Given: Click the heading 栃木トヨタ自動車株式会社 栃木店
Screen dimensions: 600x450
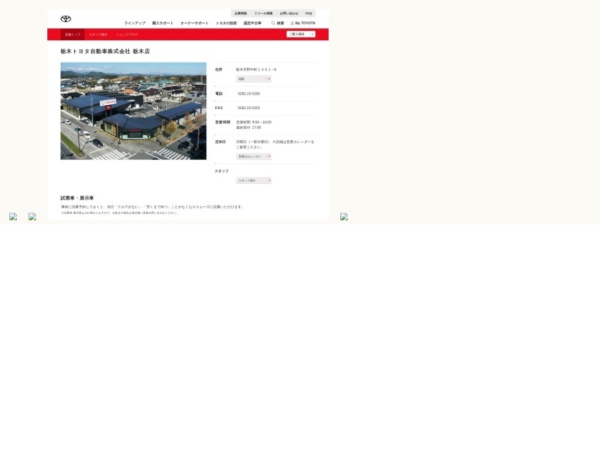Looking at the screenshot, I should 105,51.
